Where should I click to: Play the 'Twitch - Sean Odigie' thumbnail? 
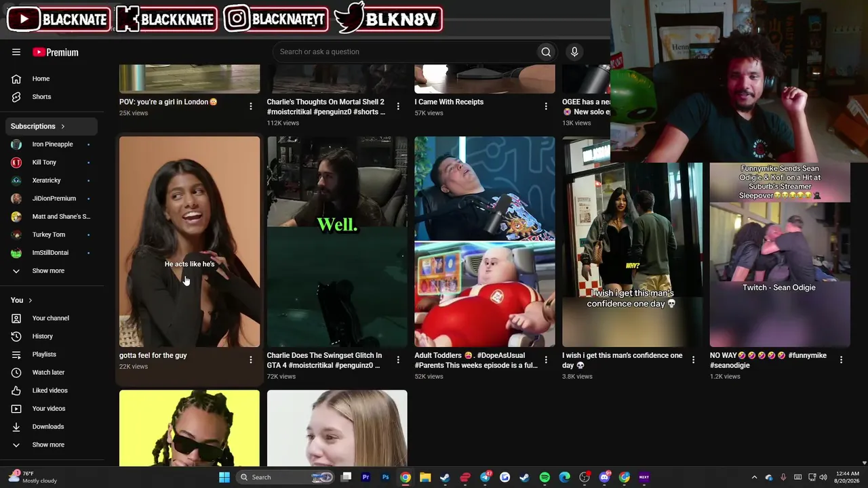pos(780,255)
